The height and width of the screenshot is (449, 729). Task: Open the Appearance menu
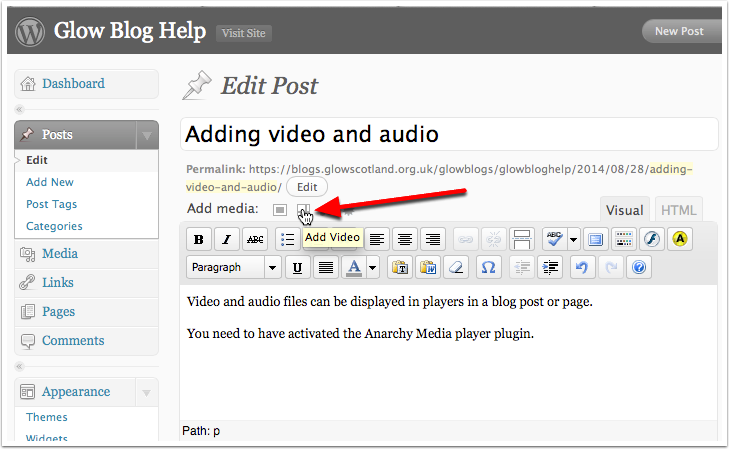(x=76, y=392)
